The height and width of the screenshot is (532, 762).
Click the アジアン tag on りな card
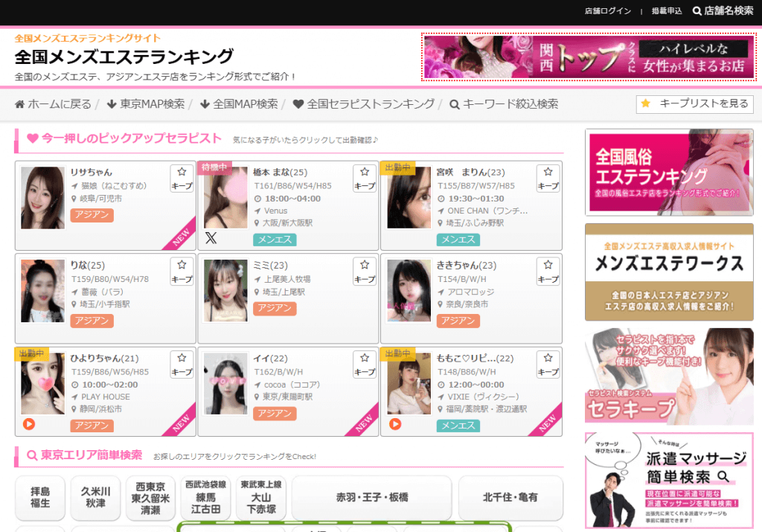(x=92, y=321)
